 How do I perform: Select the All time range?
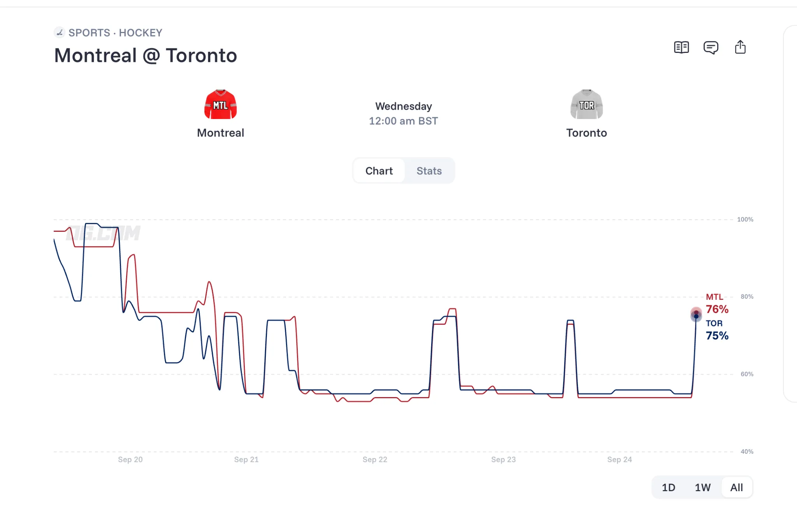737,487
